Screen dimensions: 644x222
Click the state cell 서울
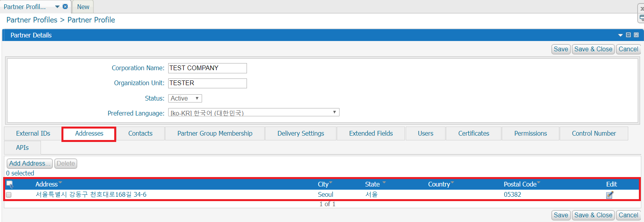[x=371, y=194]
